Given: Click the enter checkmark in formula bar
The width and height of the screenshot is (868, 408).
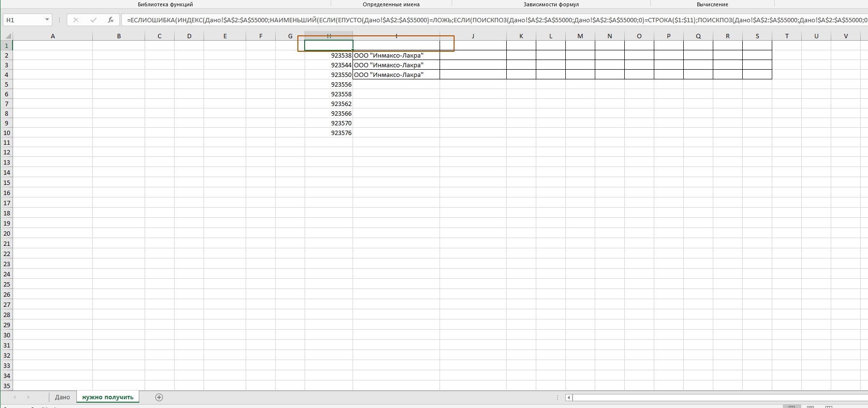Looking at the screenshot, I should coord(93,20).
